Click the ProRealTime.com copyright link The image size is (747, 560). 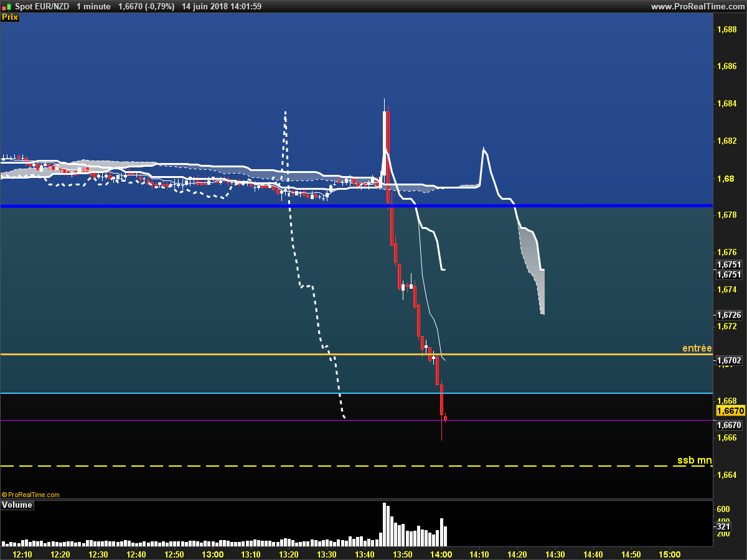pos(31,495)
